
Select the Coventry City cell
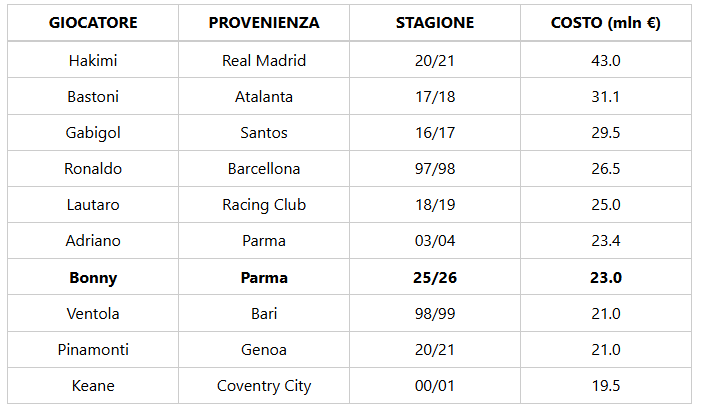(x=264, y=385)
